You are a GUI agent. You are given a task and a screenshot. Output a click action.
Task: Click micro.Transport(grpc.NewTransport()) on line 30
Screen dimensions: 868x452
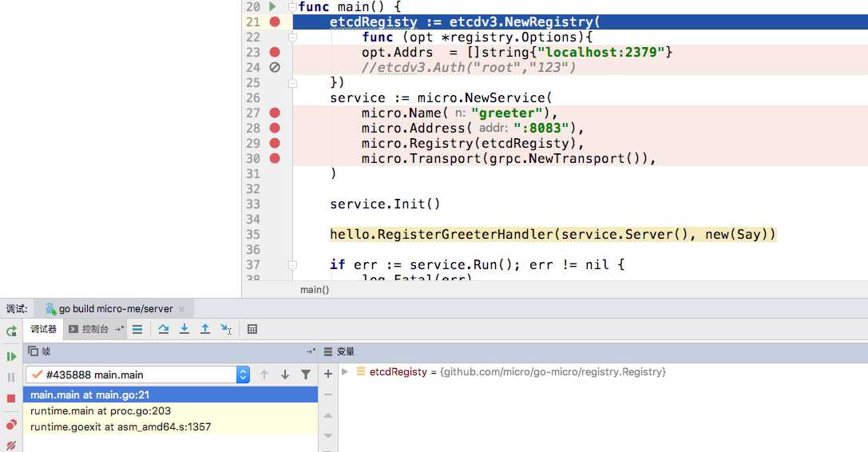(x=505, y=158)
